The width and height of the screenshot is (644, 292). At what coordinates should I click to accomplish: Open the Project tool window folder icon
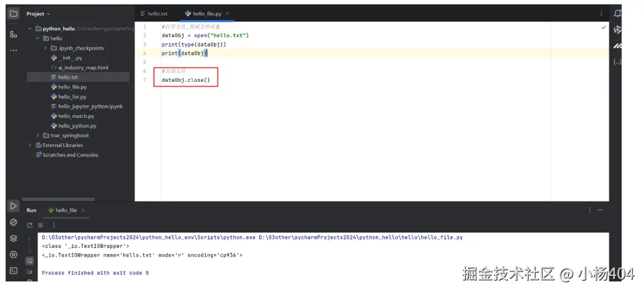[x=14, y=14]
